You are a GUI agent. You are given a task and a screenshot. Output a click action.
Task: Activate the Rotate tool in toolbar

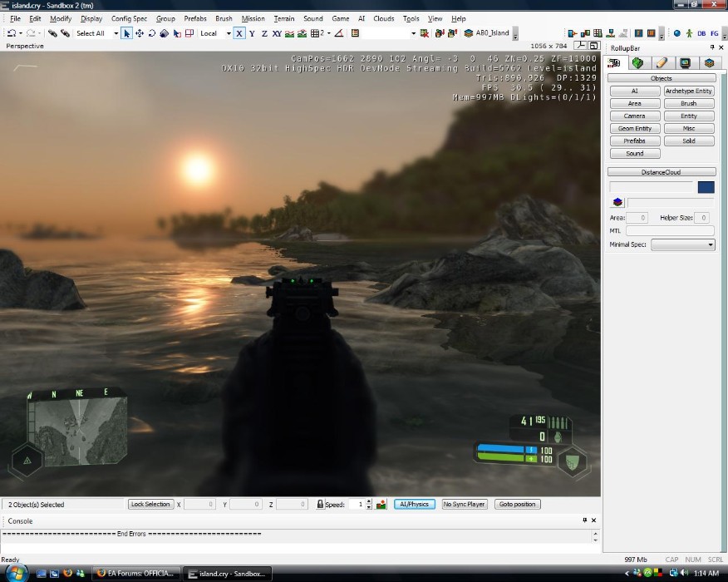tap(151, 33)
